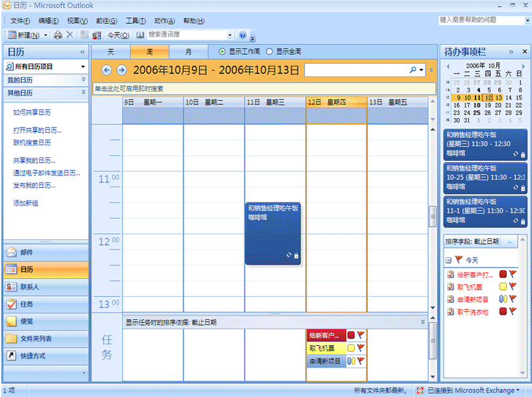Click the red category swatch for 取干洗衣物
Image resolution: width=532 pixels, height=397 pixels.
[x=503, y=312]
